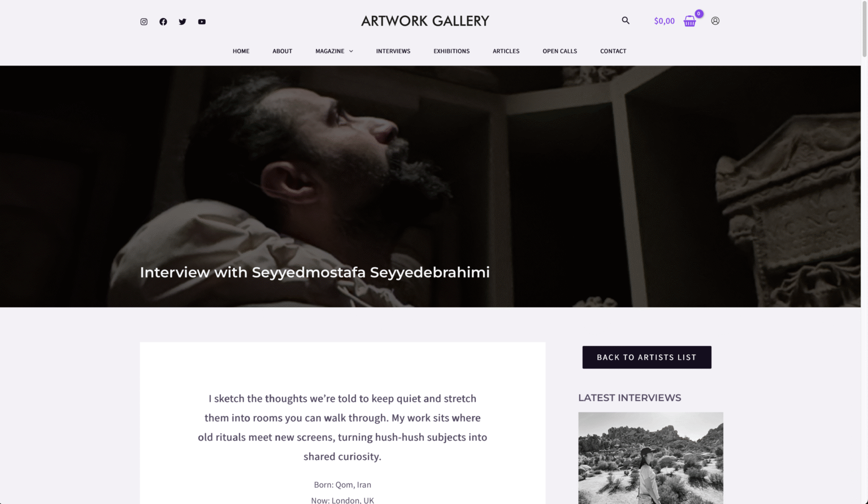Image resolution: width=868 pixels, height=504 pixels.
Task: Open the shopping cart basket icon
Action: [689, 21]
